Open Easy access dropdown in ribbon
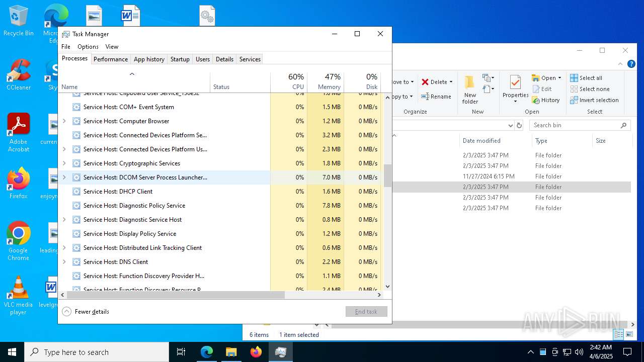The height and width of the screenshot is (362, 644). coord(488,89)
